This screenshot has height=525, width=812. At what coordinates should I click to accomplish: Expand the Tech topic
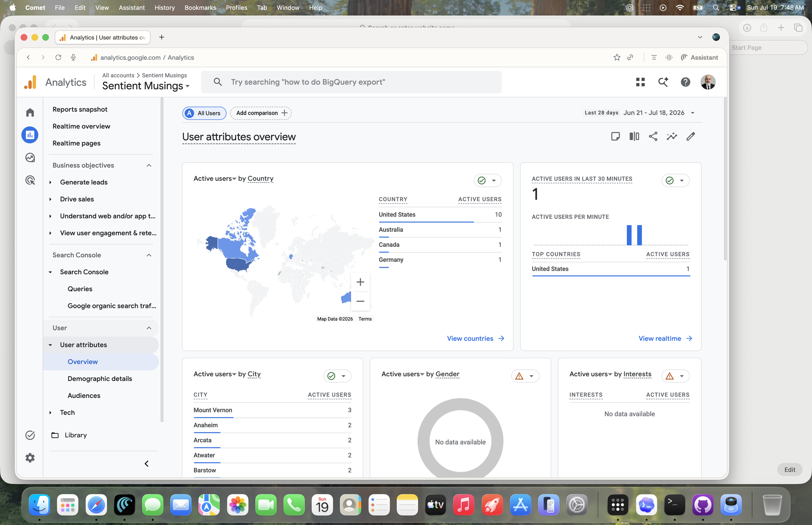tap(50, 413)
